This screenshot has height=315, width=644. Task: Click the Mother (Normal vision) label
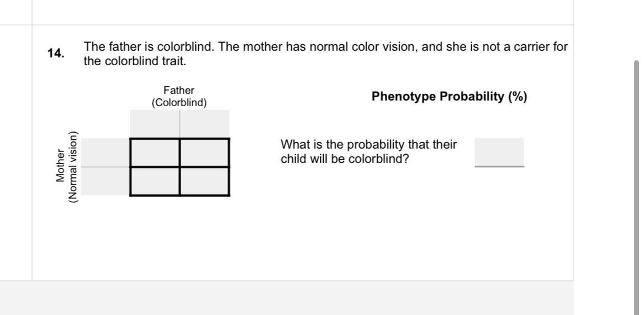click(67, 167)
